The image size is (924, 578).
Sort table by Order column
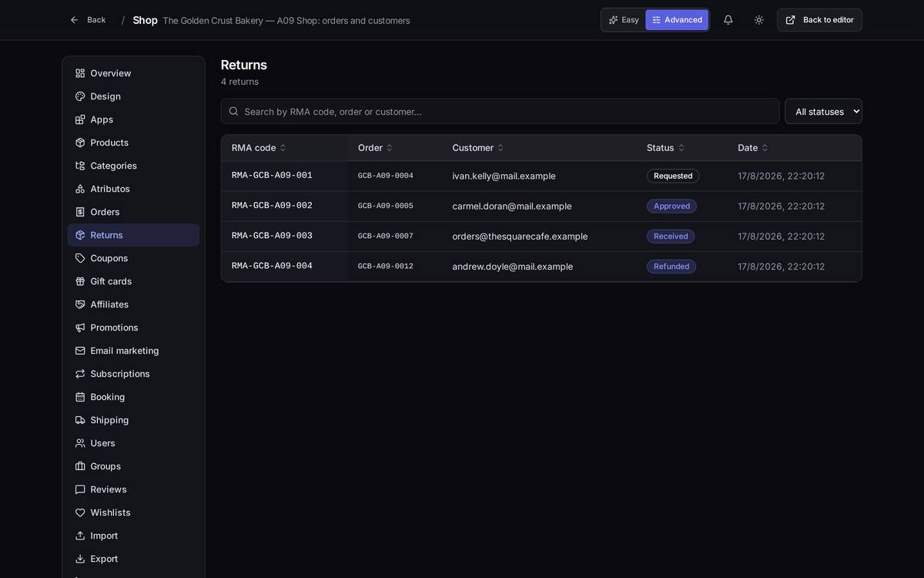coord(375,148)
